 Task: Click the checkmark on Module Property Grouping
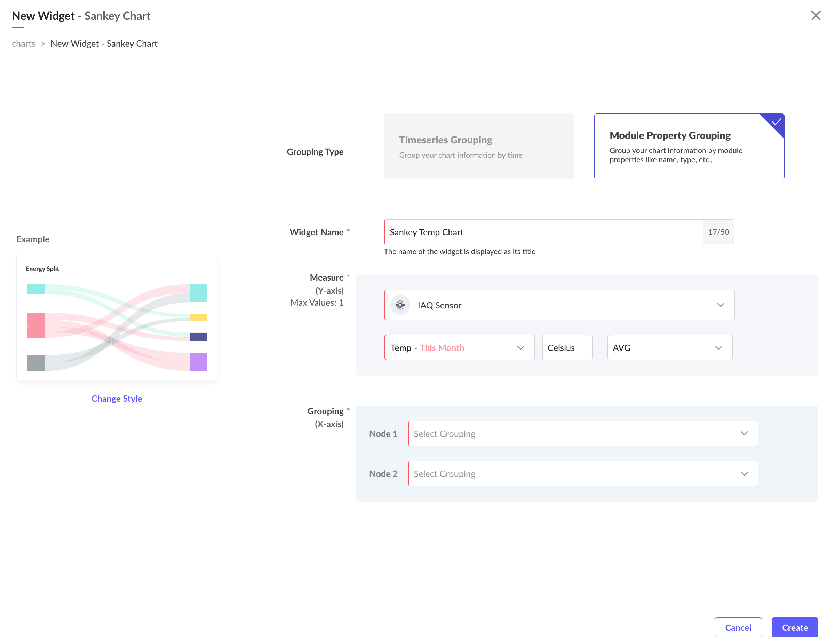pos(776,122)
